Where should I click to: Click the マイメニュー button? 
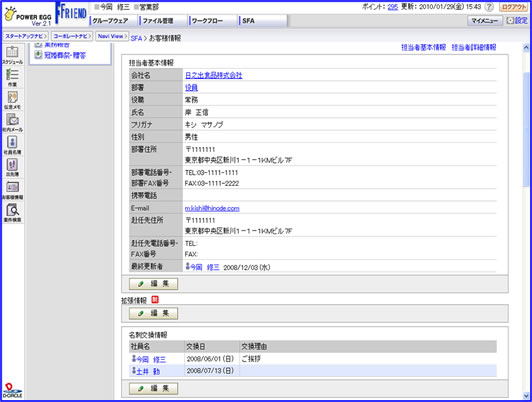coord(485,21)
